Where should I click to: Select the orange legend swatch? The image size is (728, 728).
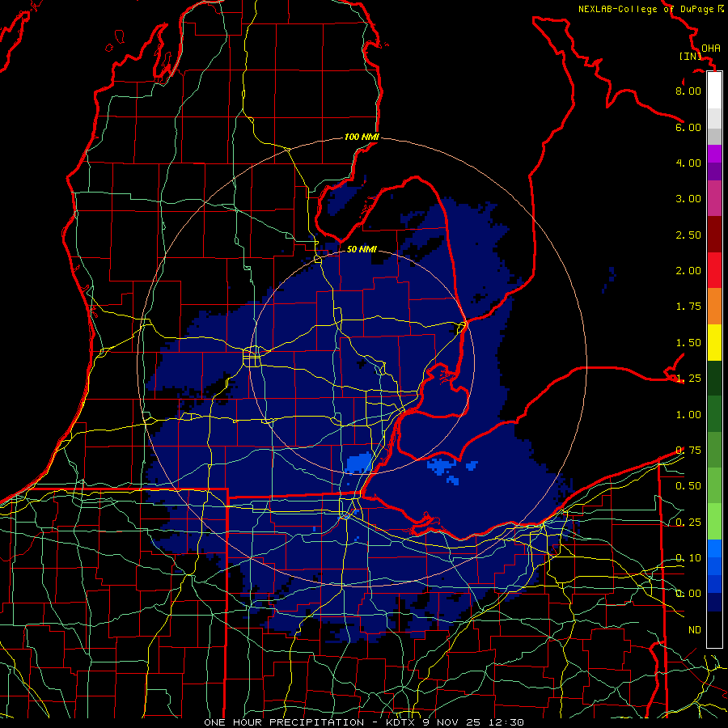click(714, 307)
